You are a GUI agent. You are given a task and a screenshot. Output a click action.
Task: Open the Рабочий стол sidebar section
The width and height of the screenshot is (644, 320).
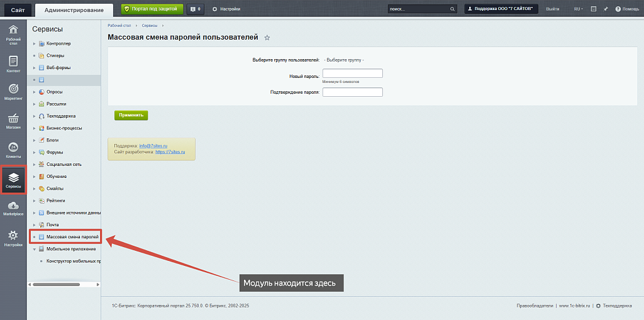[x=13, y=34]
